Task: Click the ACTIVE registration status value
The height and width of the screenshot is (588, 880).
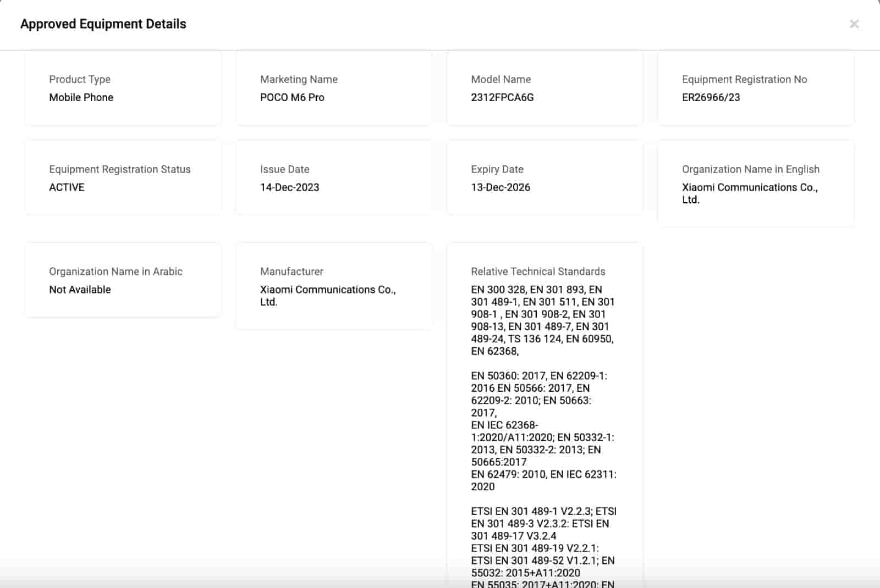Action: point(67,187)
